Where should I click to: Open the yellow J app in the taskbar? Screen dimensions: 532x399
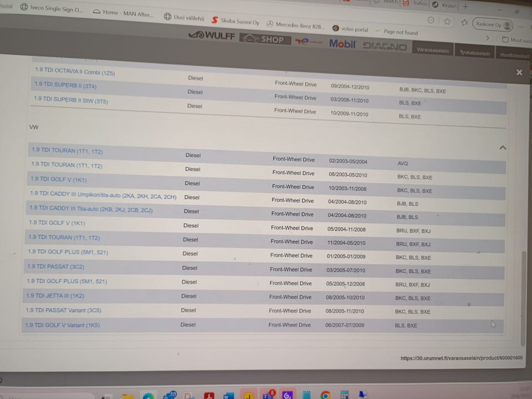click(248, 395)
